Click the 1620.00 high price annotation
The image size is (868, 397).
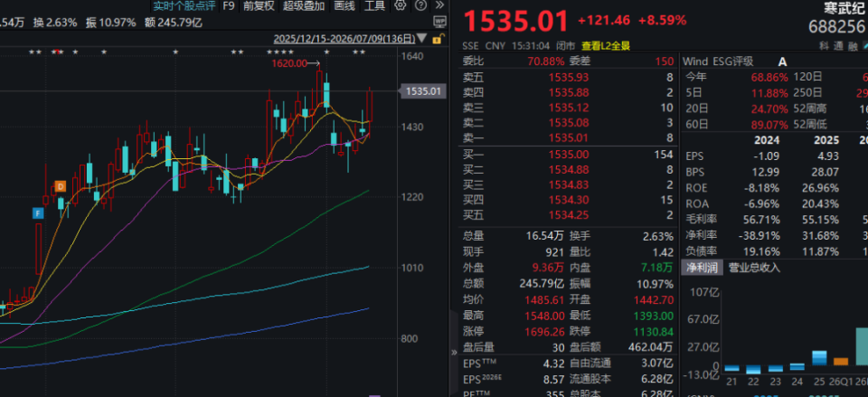coord(289,63)
